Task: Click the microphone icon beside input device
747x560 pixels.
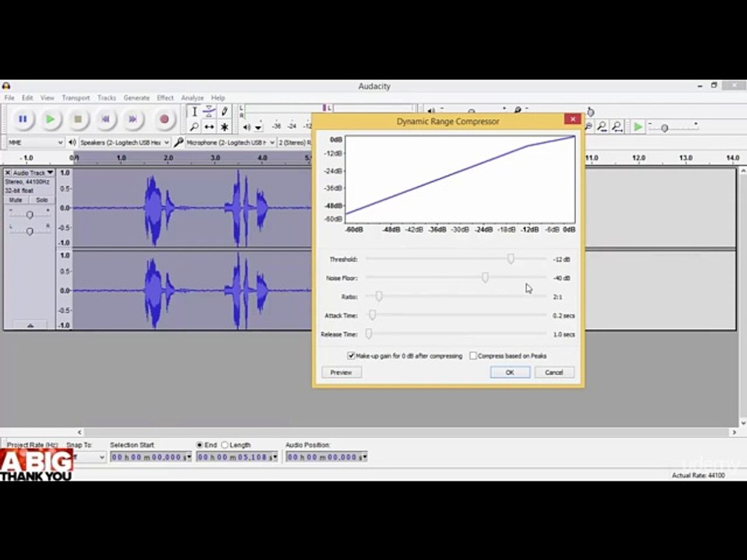Action: tap(179, 142)
